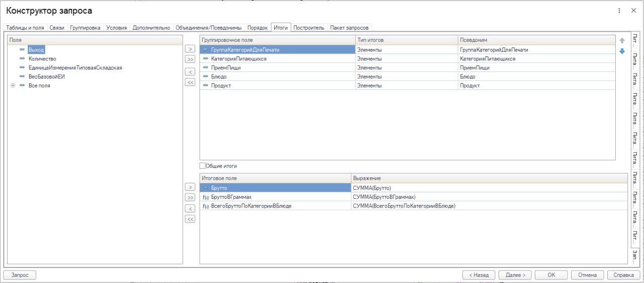The width and height of the screenshot is (644, 283).
Task: Click expression СУММА(ВсегоБруттоПоКатегорииВБлюде)
Action: pos(490,206)
